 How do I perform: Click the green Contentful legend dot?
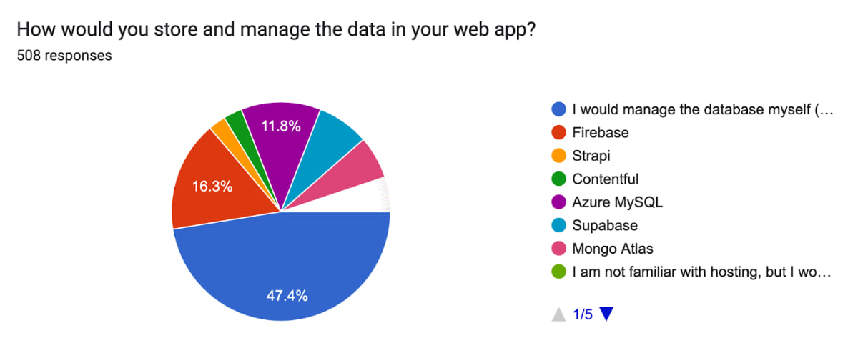coord(559,179)
